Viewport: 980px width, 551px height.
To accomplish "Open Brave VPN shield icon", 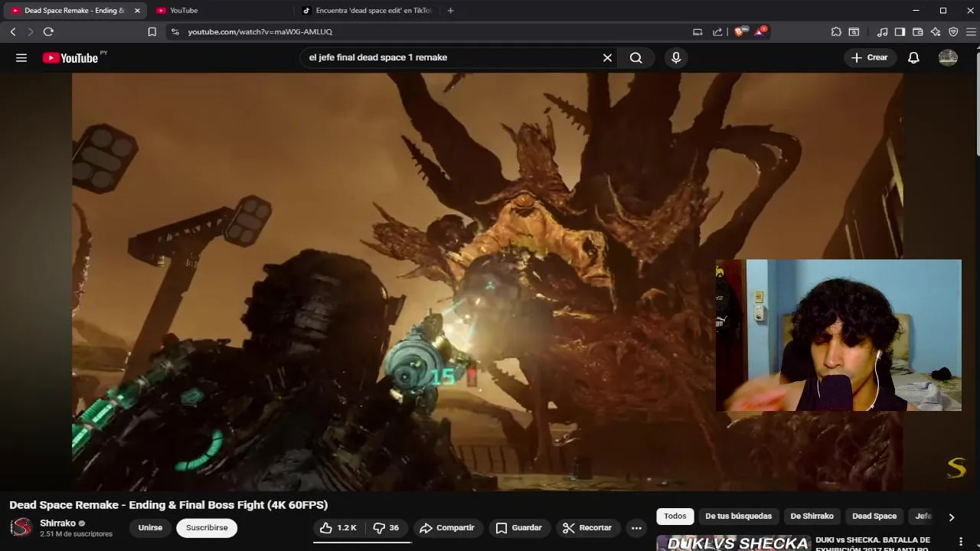I will (953, 31).
